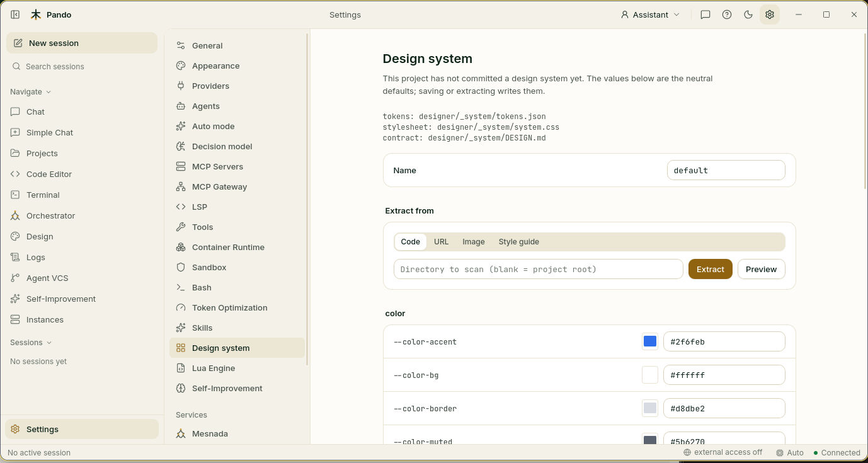Click the settings gear icon in title bar
The height and width of the screenshot is (463, 868).
click(770, 14)
